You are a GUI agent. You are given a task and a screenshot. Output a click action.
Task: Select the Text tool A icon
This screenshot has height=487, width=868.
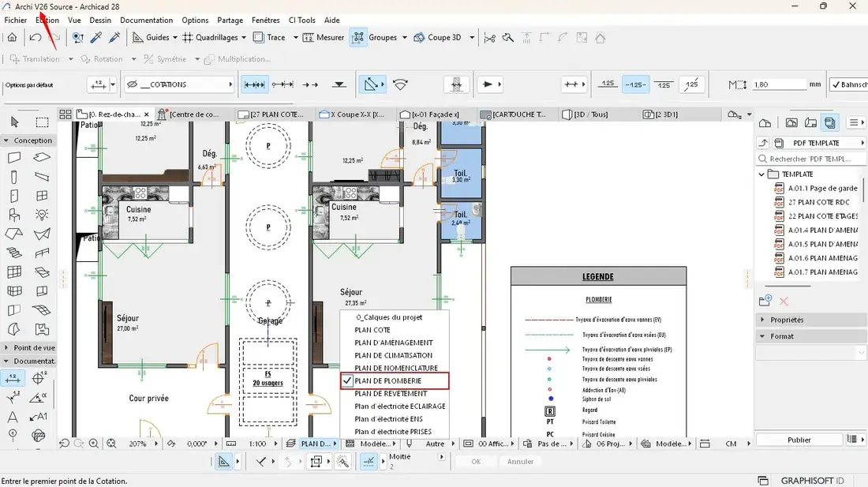pos(13,417)
